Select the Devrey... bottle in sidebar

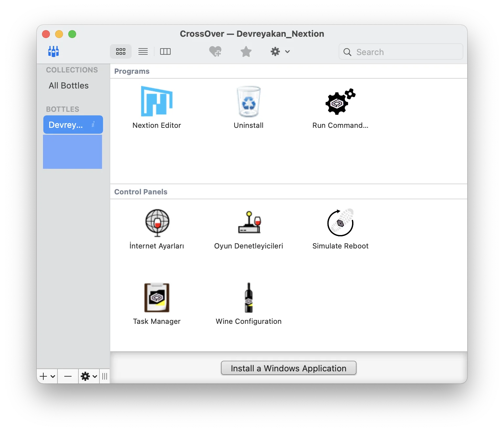(x=73, y=125)
